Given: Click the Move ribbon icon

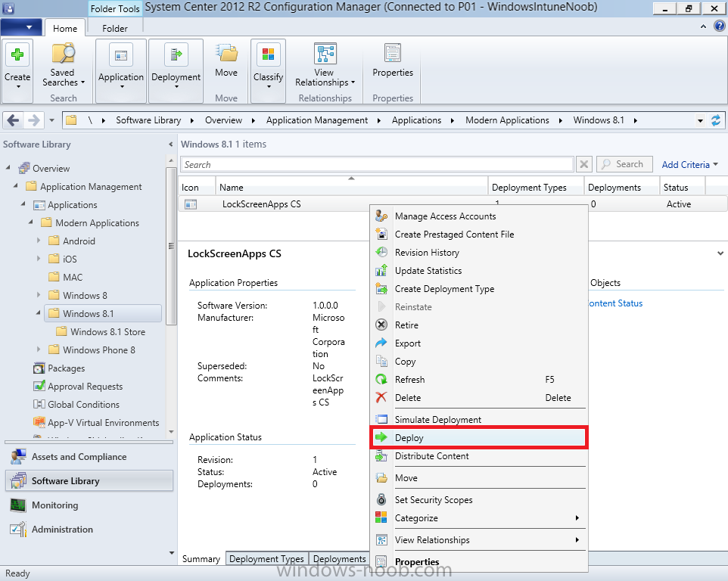Looking at the screenshot, I should click(226, 54).
